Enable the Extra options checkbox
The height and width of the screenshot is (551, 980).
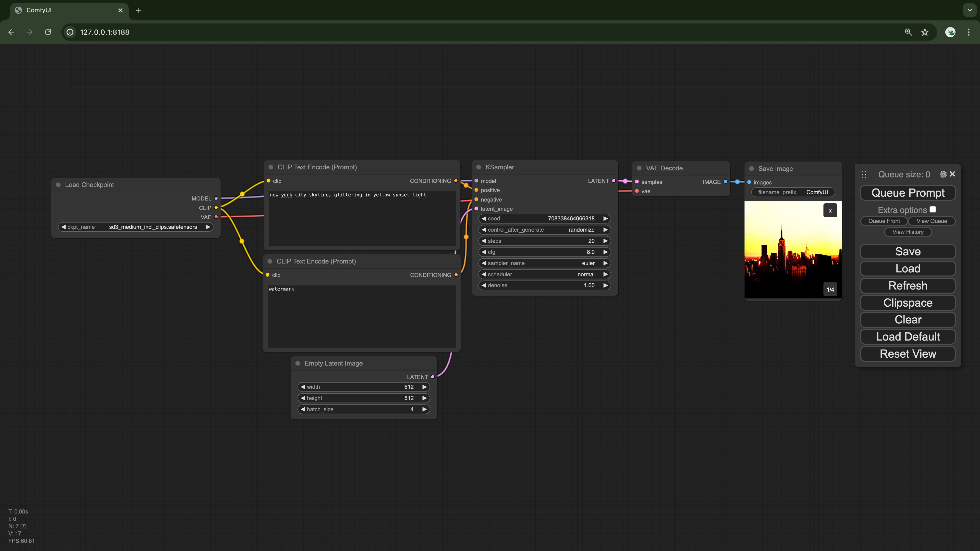pos(933,209)
